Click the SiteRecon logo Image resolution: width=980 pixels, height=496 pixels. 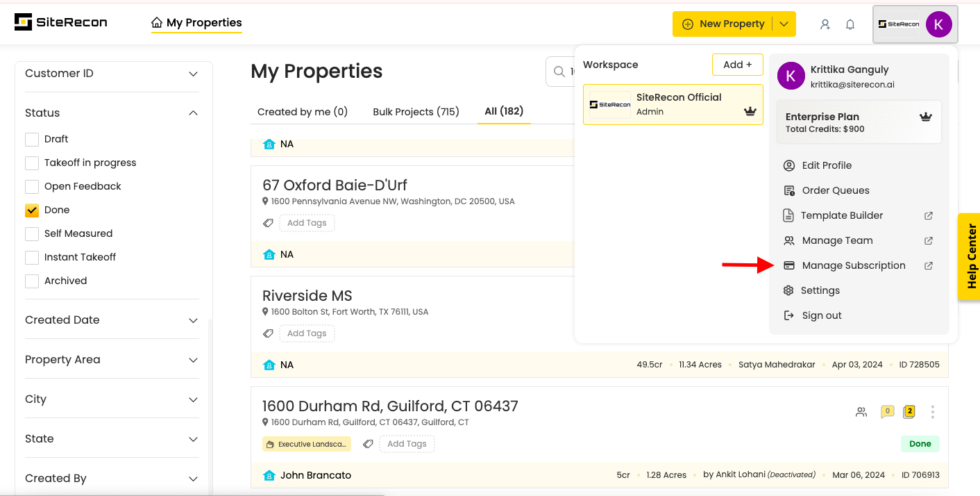tap(61, 22)
